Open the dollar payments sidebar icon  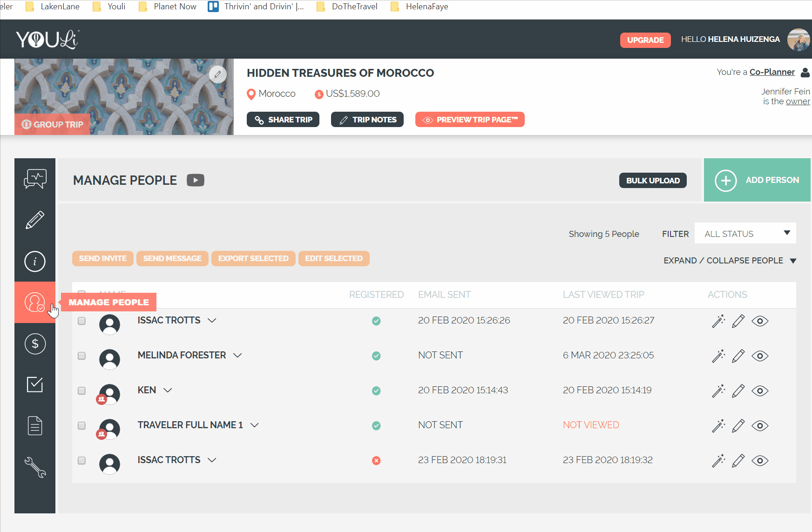point(35,343)
